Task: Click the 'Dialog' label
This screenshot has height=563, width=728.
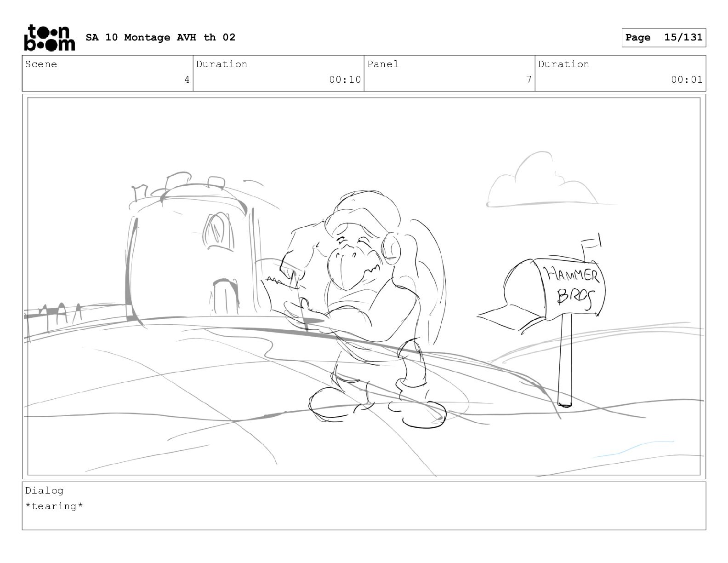Action: [44, 491]
